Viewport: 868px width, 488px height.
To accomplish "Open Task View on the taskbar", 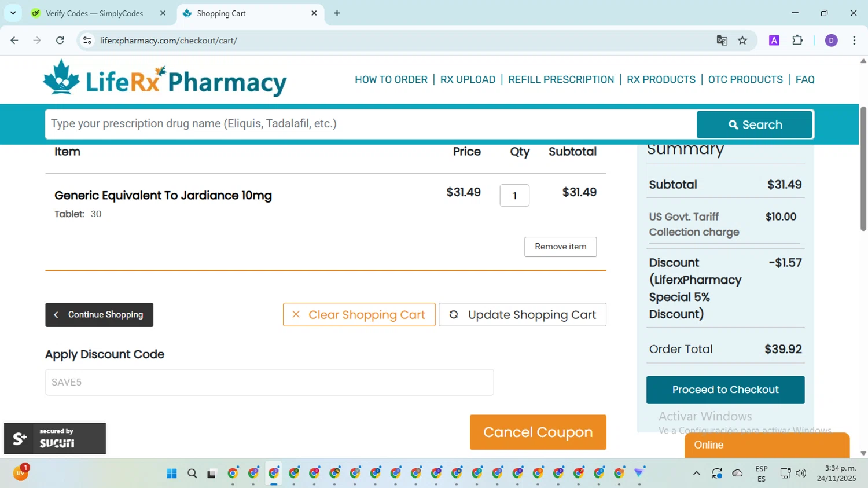I will click(x=212, y=474).
